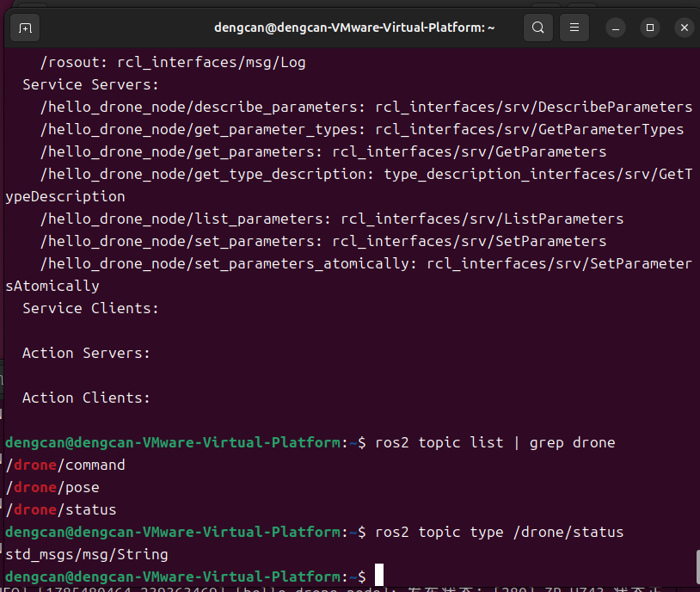Click the 'Service Servers:' heading

pyautogui.click(x=90, y=85)
